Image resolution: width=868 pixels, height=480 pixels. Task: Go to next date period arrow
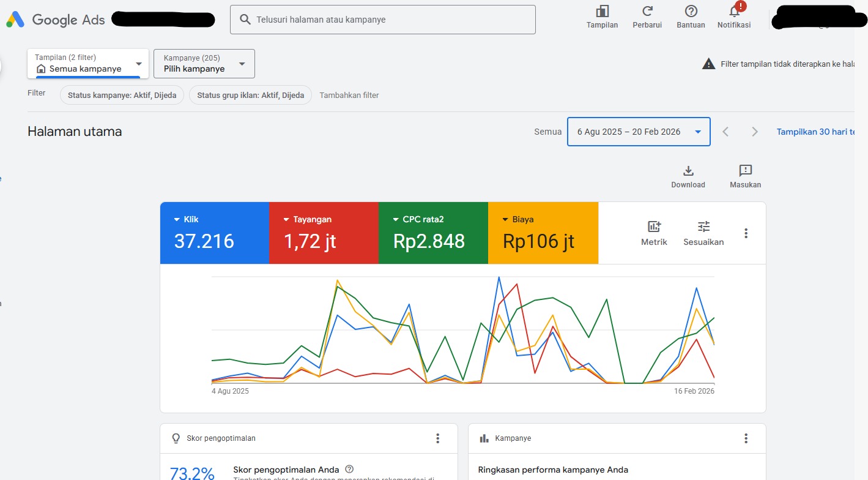(755, 132)
